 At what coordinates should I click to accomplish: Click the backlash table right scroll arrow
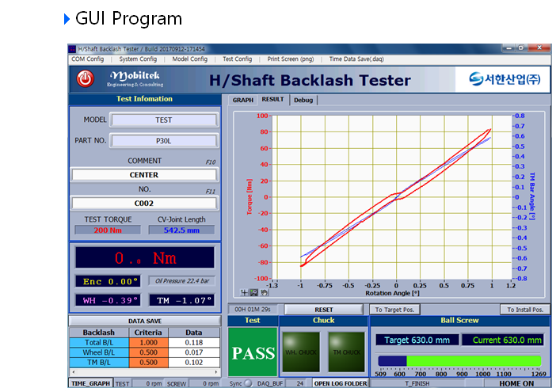pos(216,372)
